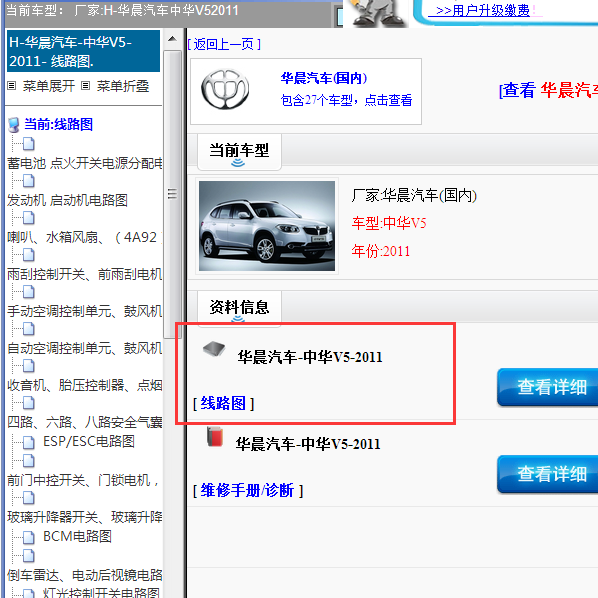Open the 华晨汽车(国内) brand link
The width and height of the screenshot is (598, 598).
click(324, 78)
